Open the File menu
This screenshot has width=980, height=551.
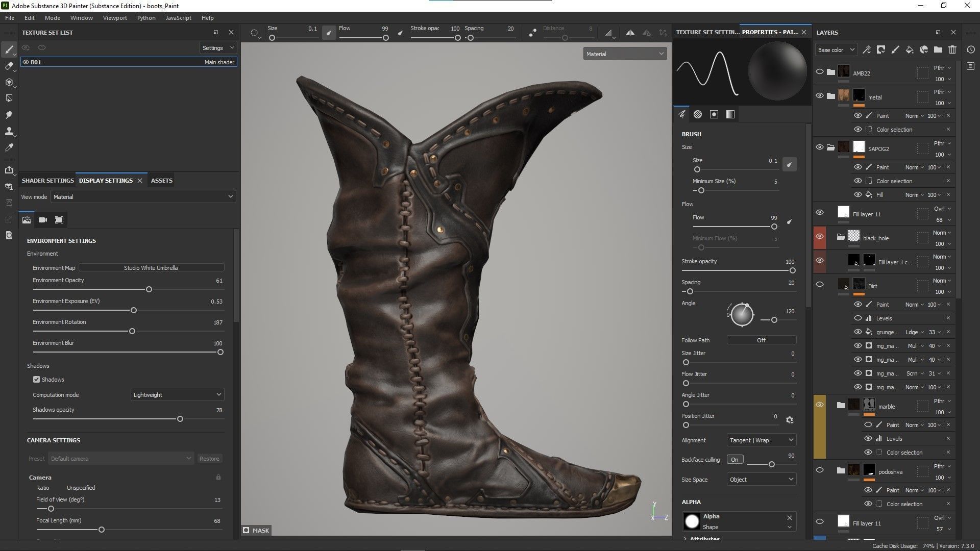point(10,18)
